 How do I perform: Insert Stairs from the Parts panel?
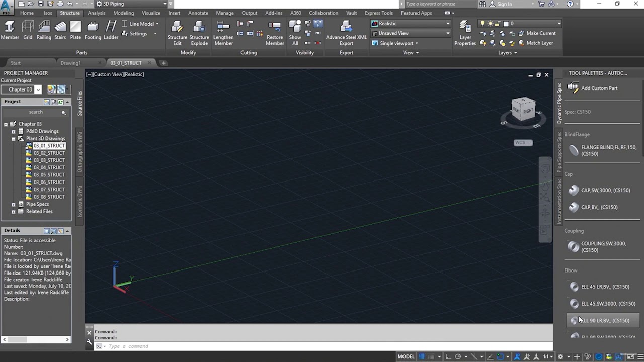point(60,30)
